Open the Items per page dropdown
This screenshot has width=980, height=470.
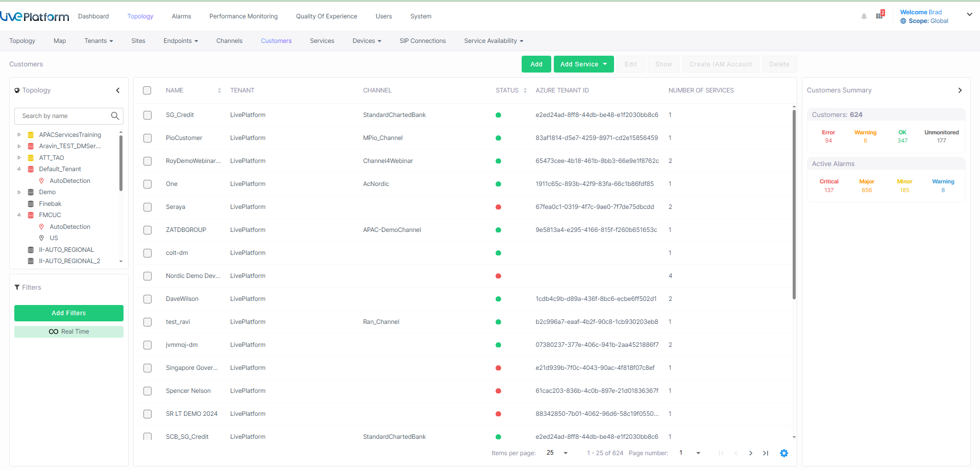557,453
